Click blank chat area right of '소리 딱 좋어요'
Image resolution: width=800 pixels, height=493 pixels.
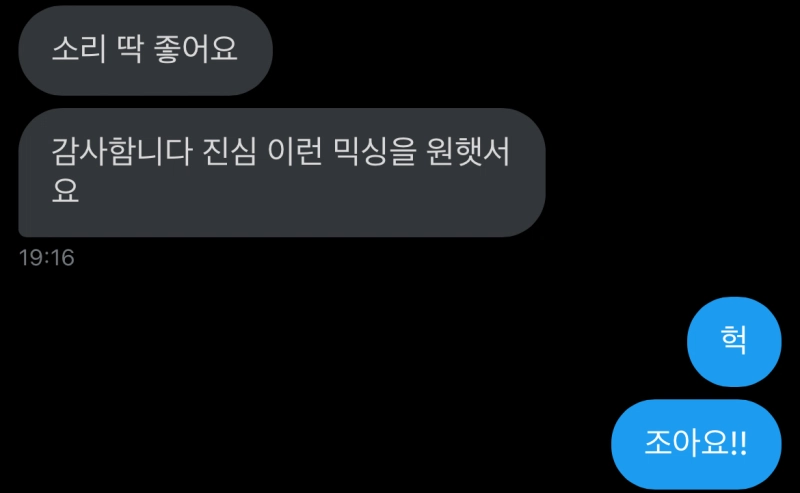point(536,50)
